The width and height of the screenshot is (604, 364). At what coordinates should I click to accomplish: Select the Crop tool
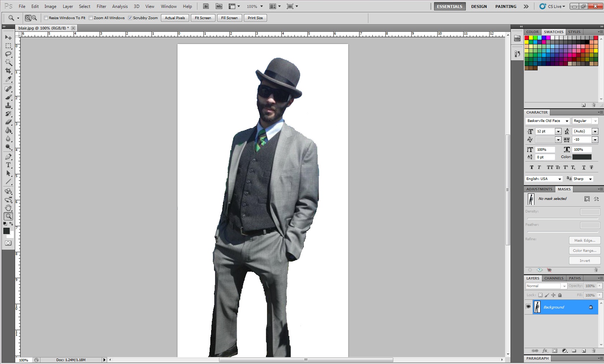tap(8, 71)
